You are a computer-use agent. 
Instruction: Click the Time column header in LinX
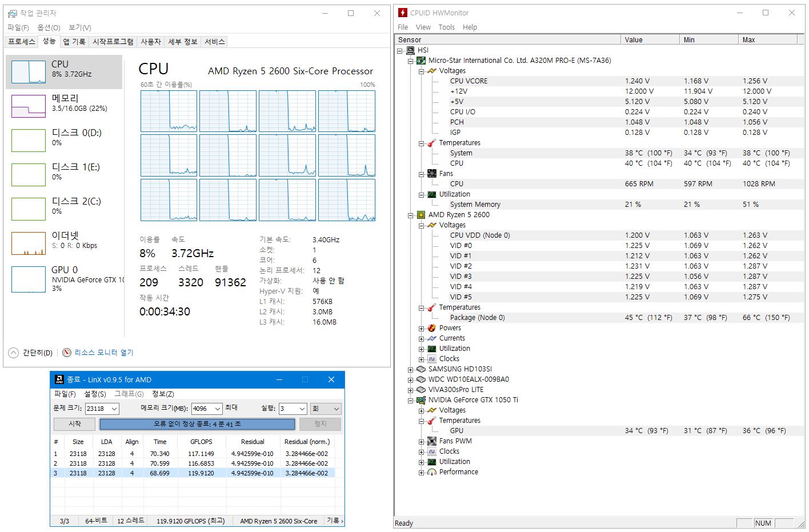pyautogui.click(x=160, y=442)
